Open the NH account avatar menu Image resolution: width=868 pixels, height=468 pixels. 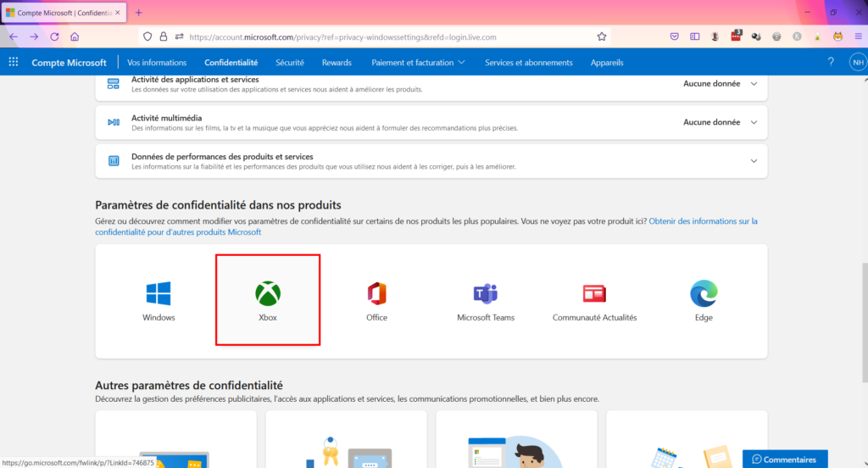[x=858, y=62]
